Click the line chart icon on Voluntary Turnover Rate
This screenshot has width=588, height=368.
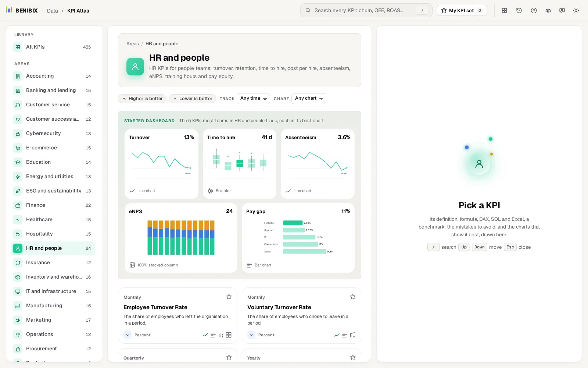(337, 335)
